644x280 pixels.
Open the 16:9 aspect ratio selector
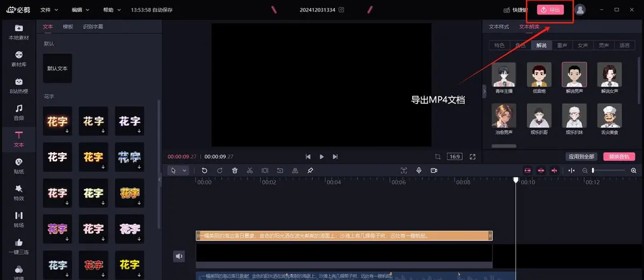[x=455, y=157]
